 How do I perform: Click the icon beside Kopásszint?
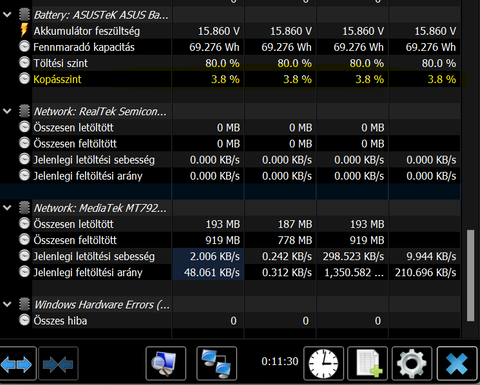coord(24,79)
